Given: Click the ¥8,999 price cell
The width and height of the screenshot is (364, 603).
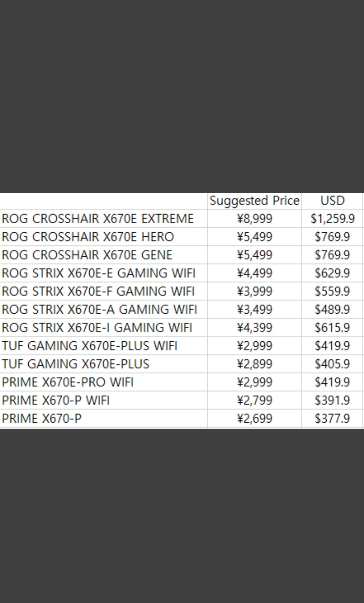Looking at the screenshot, I should [x=254, y=219].
